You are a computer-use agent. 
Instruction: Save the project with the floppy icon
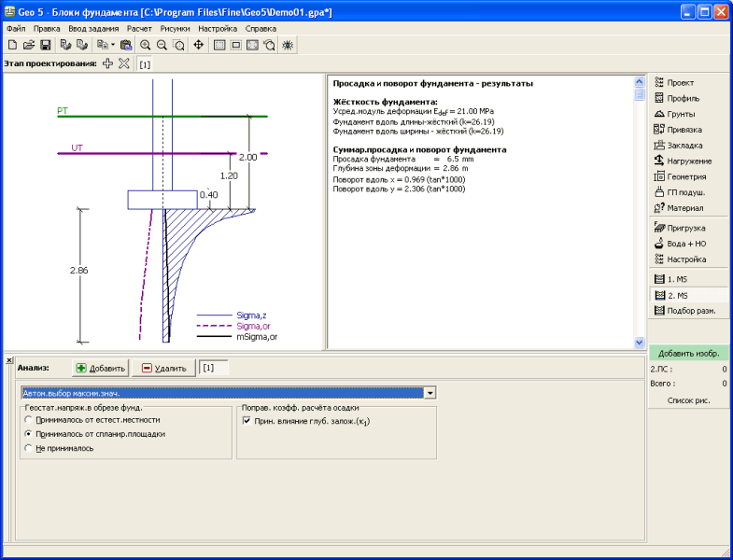coord(44,45)
